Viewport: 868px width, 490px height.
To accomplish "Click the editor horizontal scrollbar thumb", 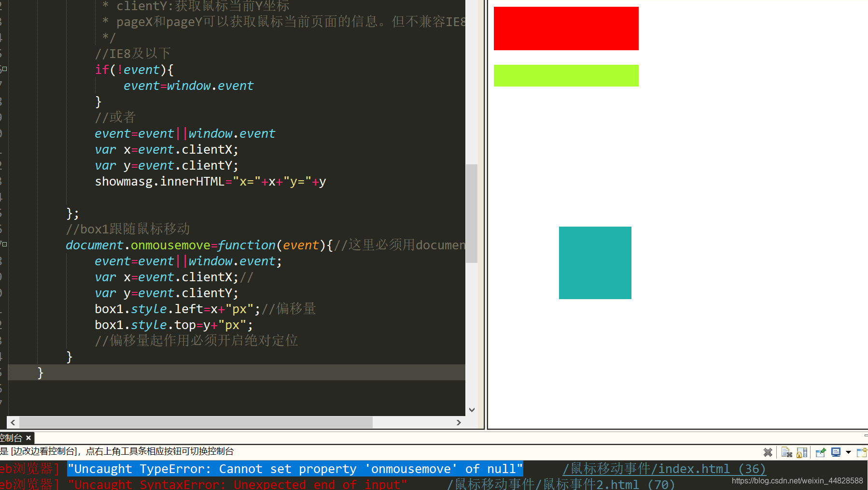I will [x=196, y=422].
